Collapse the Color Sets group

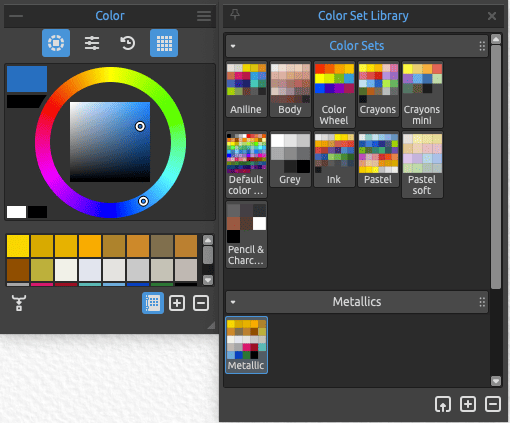233,46
